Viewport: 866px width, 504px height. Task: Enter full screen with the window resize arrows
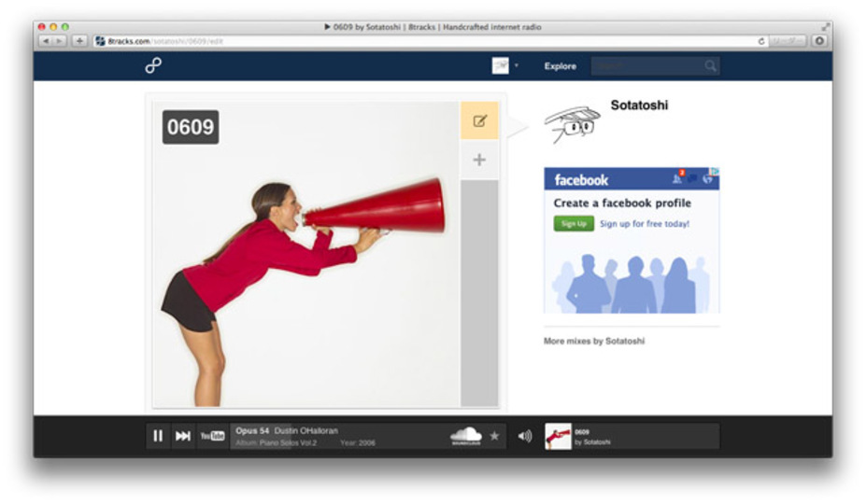tap(825, 26)
